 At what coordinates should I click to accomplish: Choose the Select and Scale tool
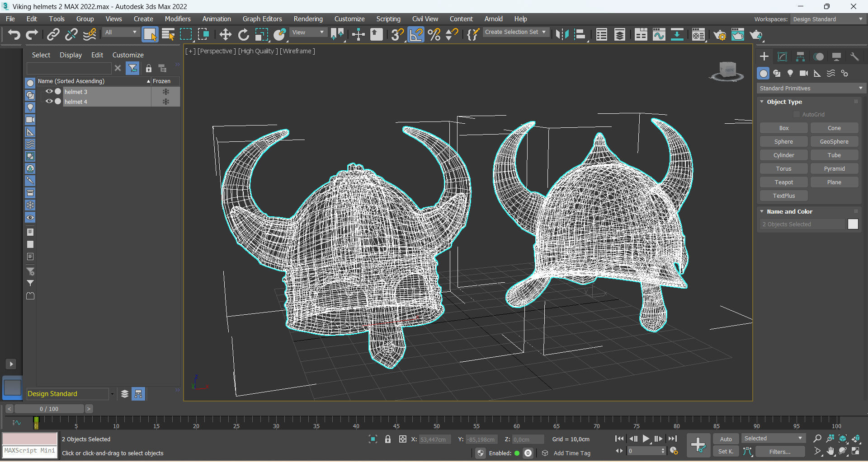tap(261, 35)
